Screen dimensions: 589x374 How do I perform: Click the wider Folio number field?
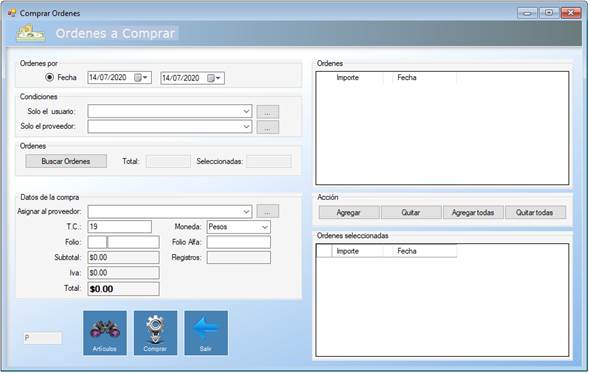point(133,242)
